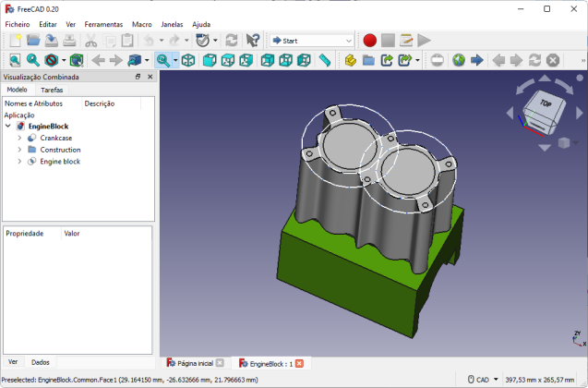Click the measure distance ruler icon
This screenshot has width=588, height=388.
tap(324, 60)
